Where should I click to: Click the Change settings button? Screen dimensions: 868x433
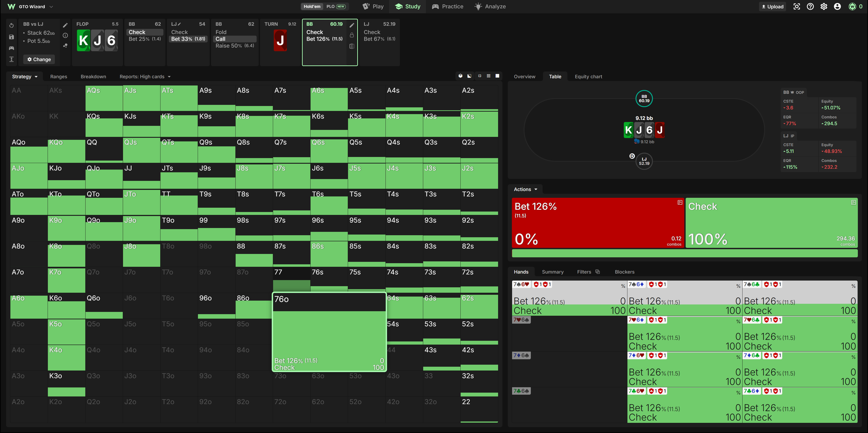[39, 60]
